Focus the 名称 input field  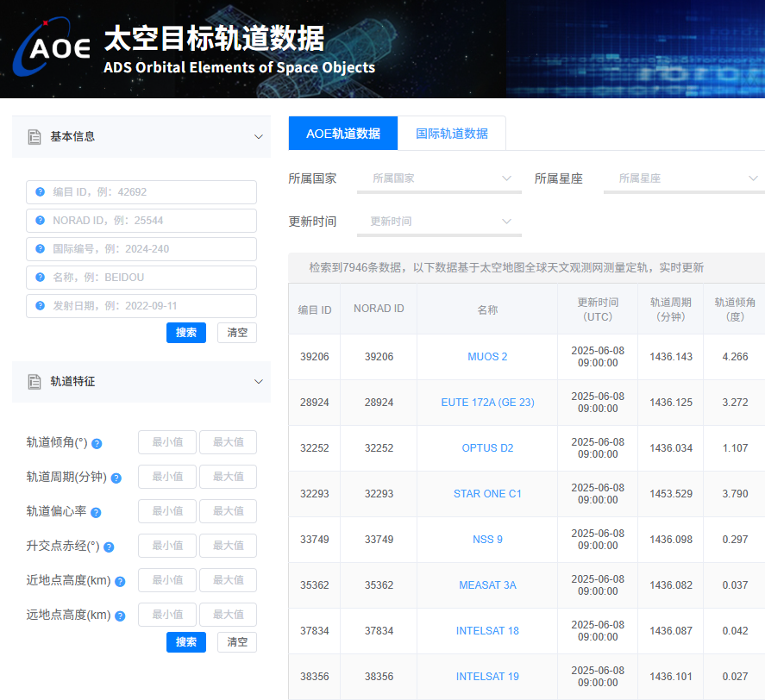(x=141, y=278)
